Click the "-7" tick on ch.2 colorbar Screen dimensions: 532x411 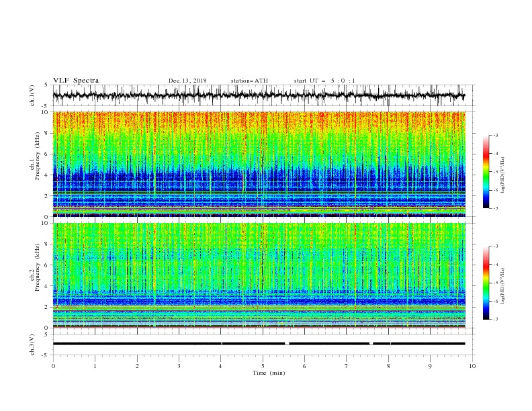(x=495, y=319)
